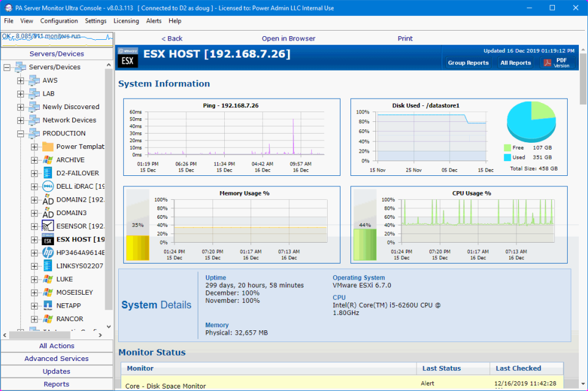588x391 pixels.
Task: Open the Licensing menu
Action: point(126,20)
